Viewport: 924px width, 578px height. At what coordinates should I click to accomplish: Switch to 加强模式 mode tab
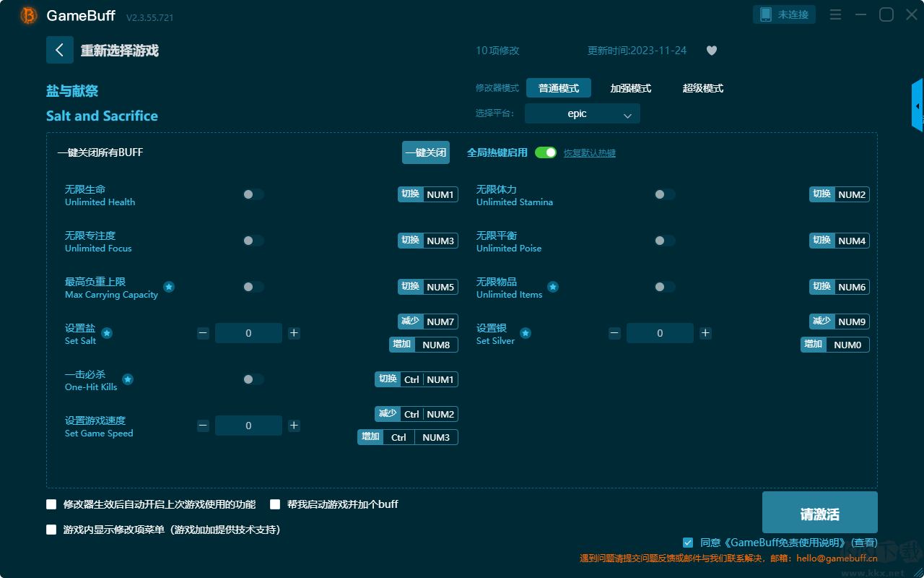pos(631,88)
